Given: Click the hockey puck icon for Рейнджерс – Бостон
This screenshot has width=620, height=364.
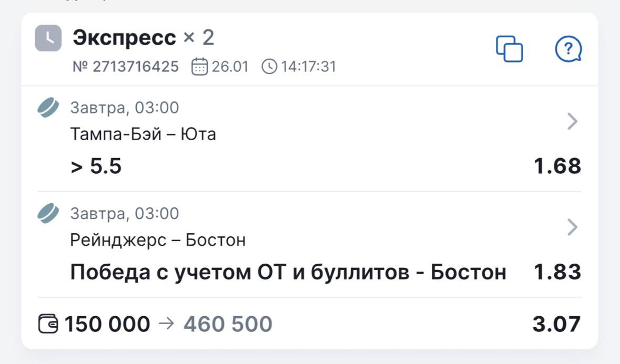Looking at the screenshot, I should tap(48, 214).
